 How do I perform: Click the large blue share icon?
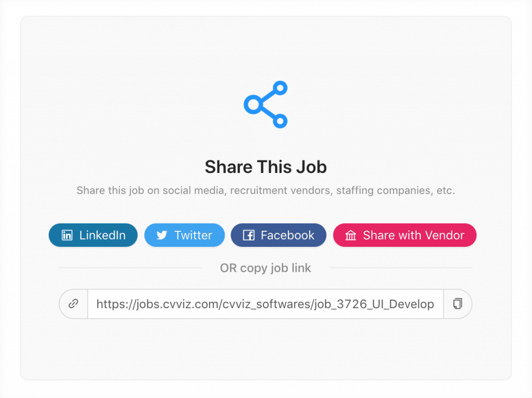tap(265, 104)
